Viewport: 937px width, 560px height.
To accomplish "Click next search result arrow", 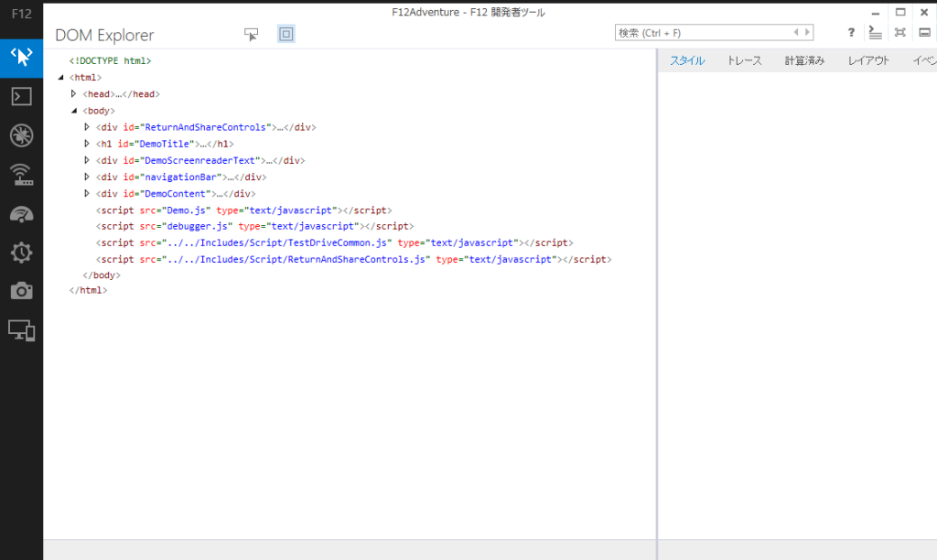I will click(x=807, y=32).
